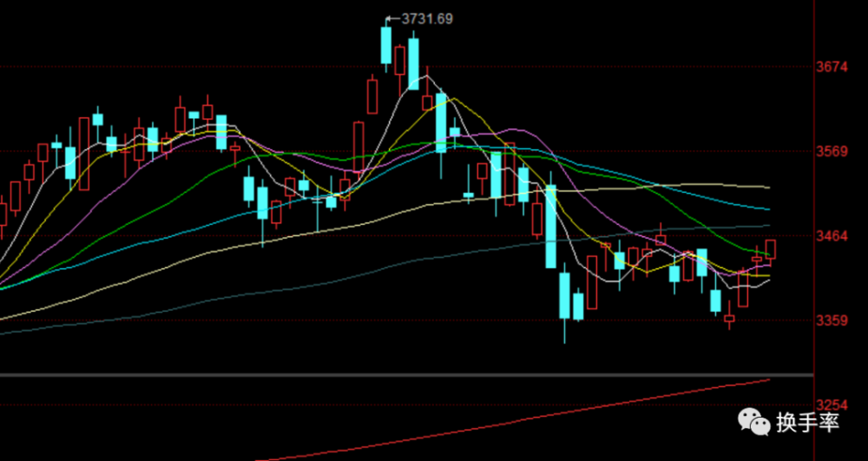The width and height of the screenshot is (868, 461).
Task: Click the rightmost red candlestick on the chart
Action: tap(771, 249)
